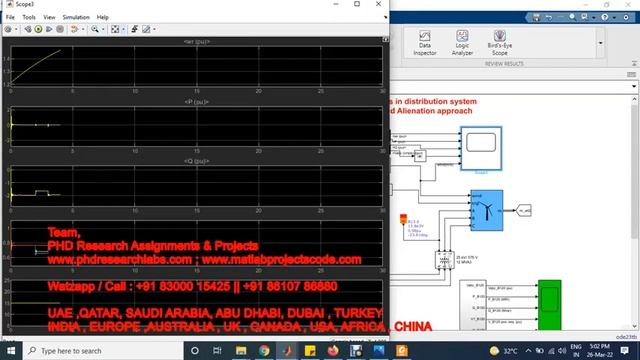Screen dimensions: 640x360
Task: Select the blue wind turbine block
Action: pyautogui.click(x=487, y=210)
